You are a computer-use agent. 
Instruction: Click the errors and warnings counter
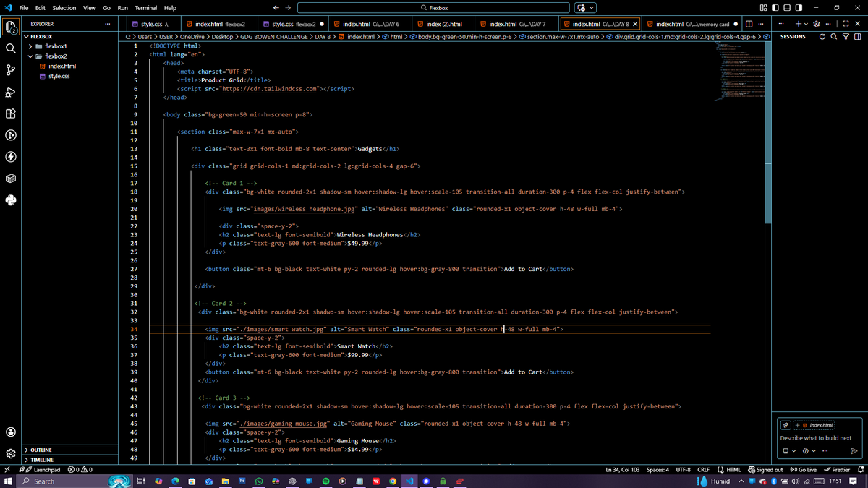tap(80, 470)
